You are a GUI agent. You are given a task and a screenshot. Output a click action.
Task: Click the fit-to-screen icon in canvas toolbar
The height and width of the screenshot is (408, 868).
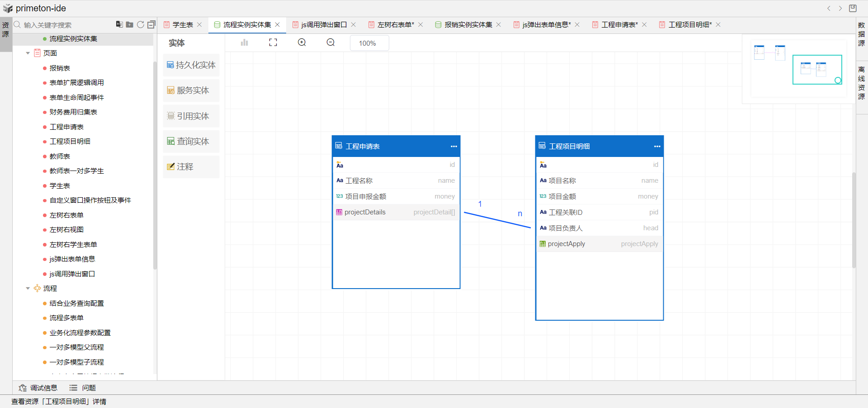coord(273,43)
